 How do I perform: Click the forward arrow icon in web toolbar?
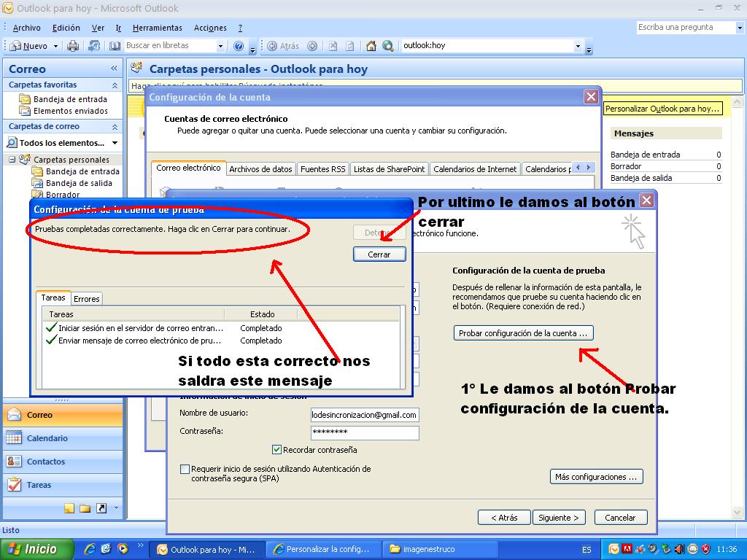click(x=312, y=46)
